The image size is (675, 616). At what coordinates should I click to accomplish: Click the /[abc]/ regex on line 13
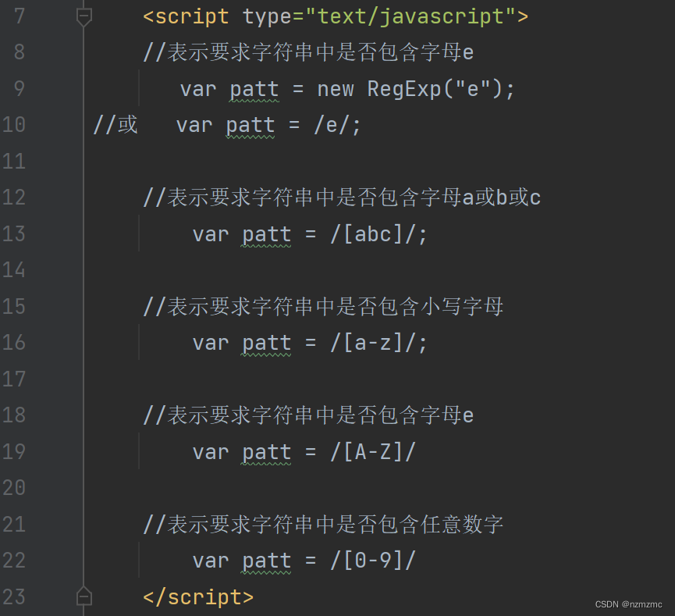[x=373, y=234]
